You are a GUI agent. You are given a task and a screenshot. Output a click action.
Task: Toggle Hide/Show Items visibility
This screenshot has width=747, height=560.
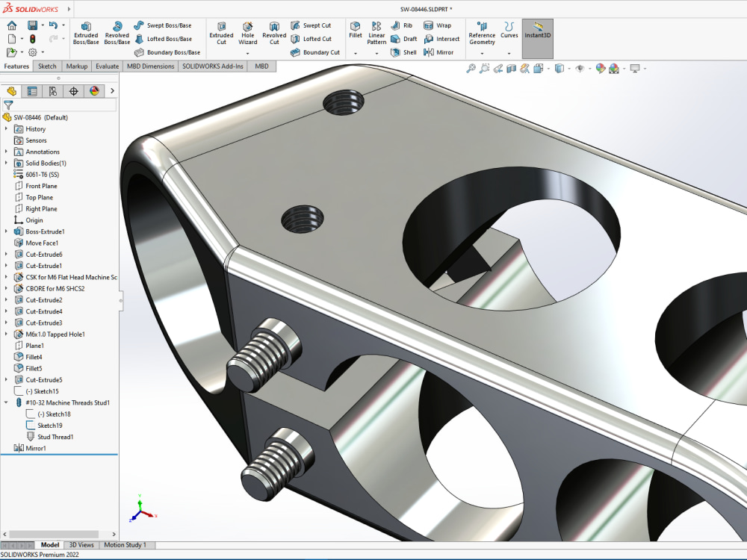point(580,68)
